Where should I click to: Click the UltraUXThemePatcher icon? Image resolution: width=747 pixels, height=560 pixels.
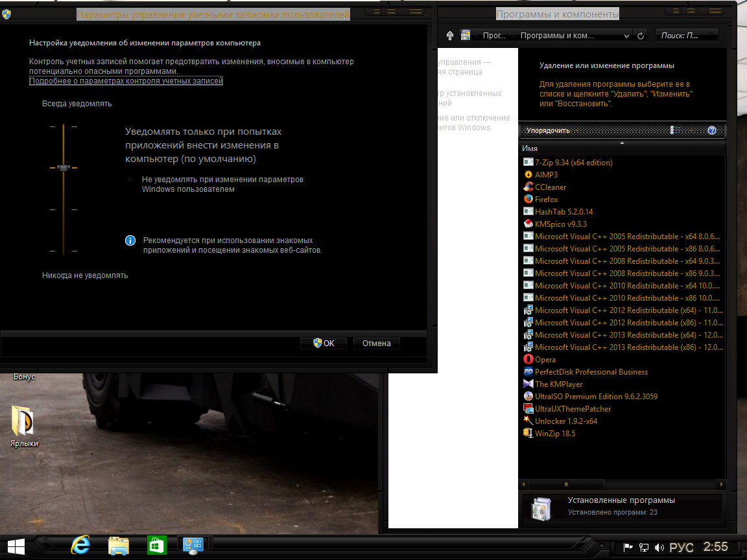(528, 408)
